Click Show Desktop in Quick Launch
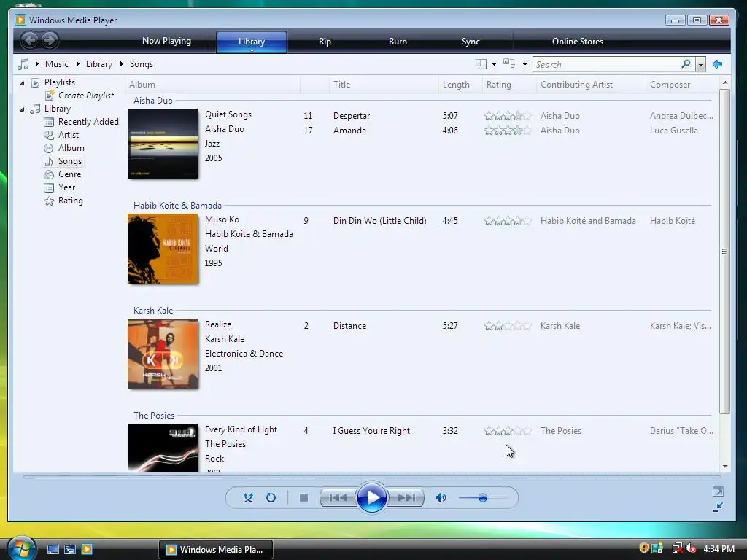 (x=53, y=549)
